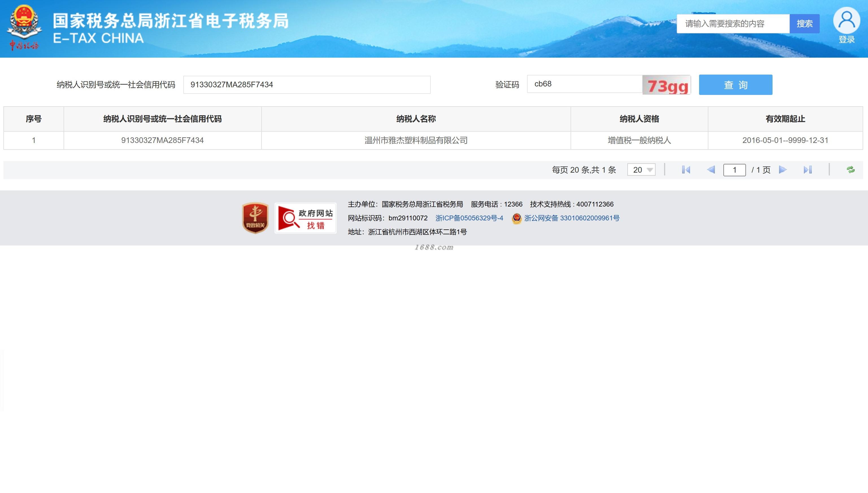Click the 纳税人资格 column header

639,119
